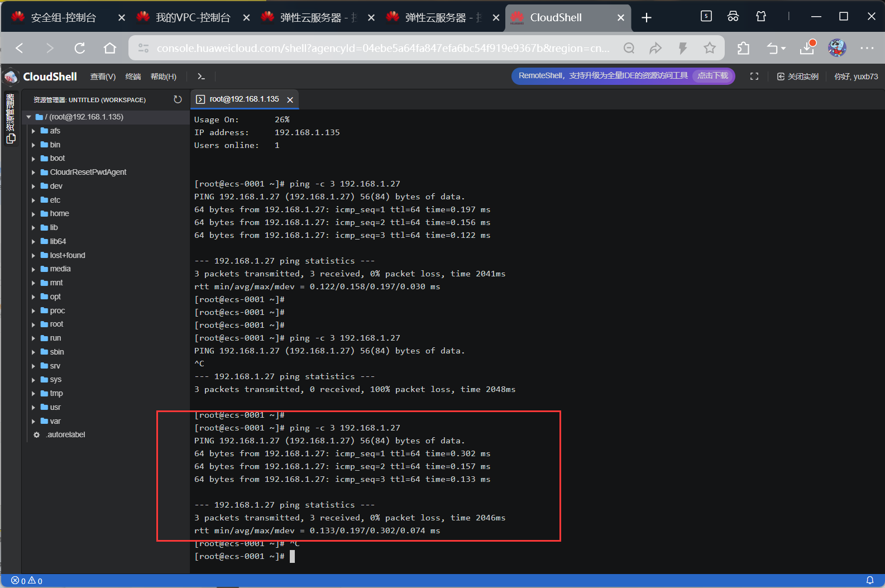The height and width of the screenshot is (588, 885).
Task: Select the media folder in tree
Action: click(60, 269)
